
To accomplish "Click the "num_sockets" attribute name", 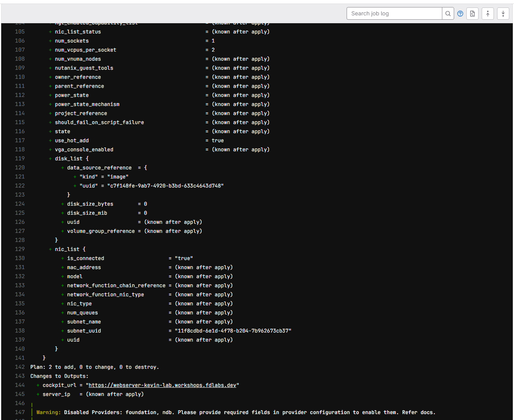I will [x=72, y=41].
